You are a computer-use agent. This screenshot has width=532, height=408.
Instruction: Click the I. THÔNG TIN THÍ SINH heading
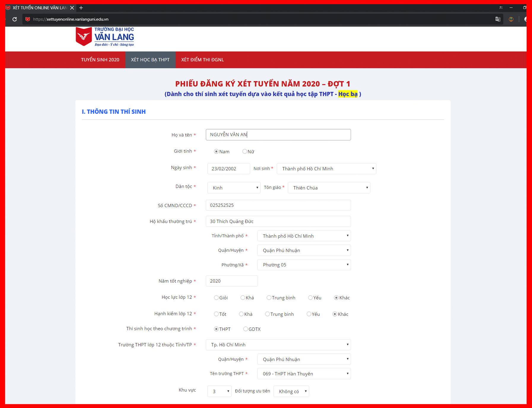pyautogui.click(x=114, y=112)
